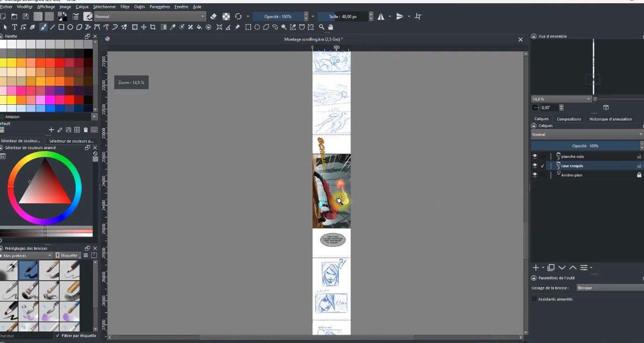Select the Ellipse shape tool
This screenshot has width=644, height=343.
click(70, 27)
